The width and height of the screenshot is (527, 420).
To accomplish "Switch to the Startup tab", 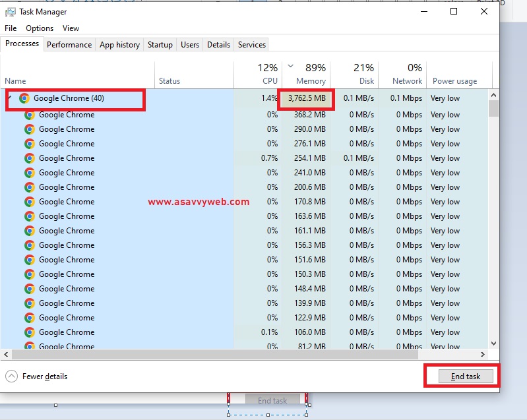I will (x=160, y=45).
